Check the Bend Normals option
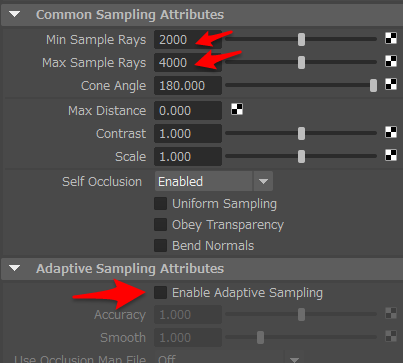Screen dimensions: 403x363 point(160,246)
